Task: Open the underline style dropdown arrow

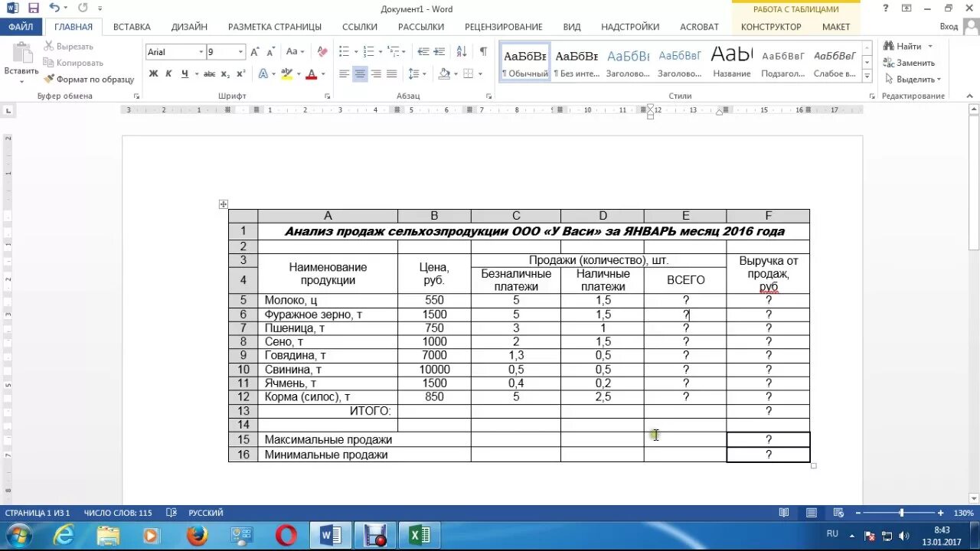Action: [x=196, y=74]
